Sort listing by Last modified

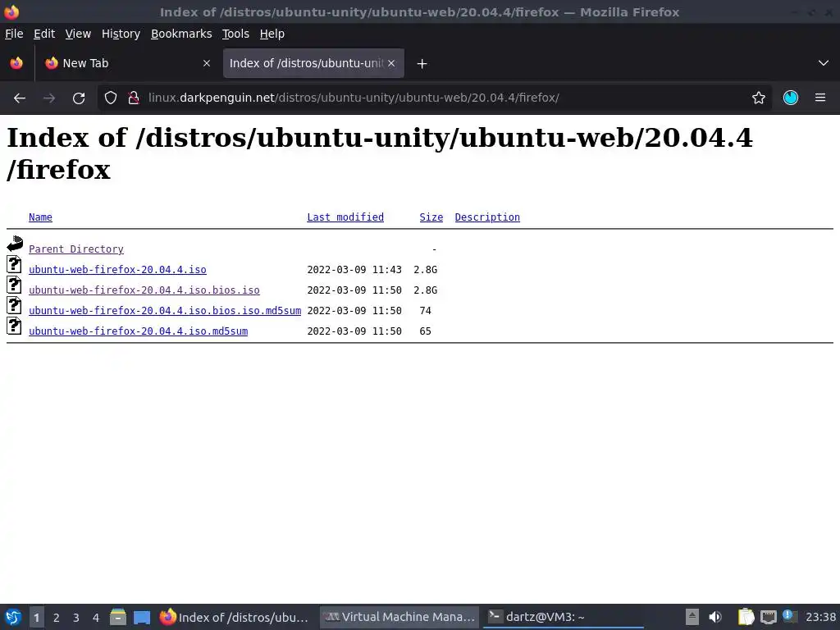(345, 217)
